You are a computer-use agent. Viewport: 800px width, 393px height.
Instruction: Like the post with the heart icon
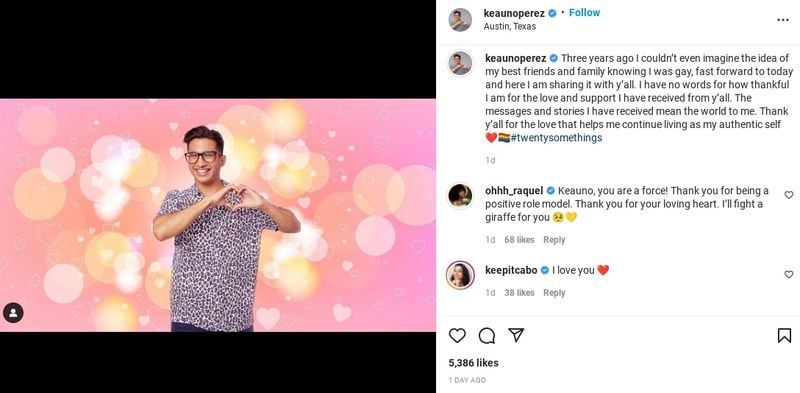[x=457, y=335]
